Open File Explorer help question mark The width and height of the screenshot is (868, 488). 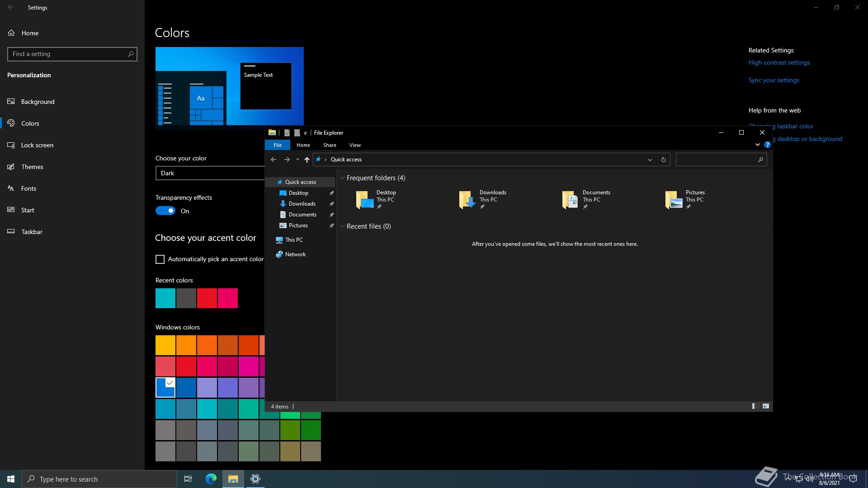click(x=767, y=145)
